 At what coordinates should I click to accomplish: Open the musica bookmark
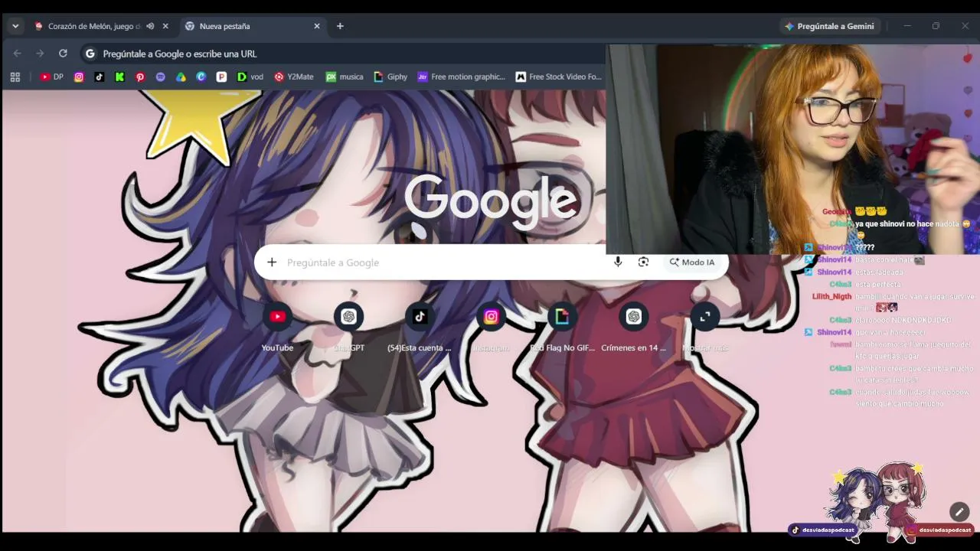coord(345,77)
